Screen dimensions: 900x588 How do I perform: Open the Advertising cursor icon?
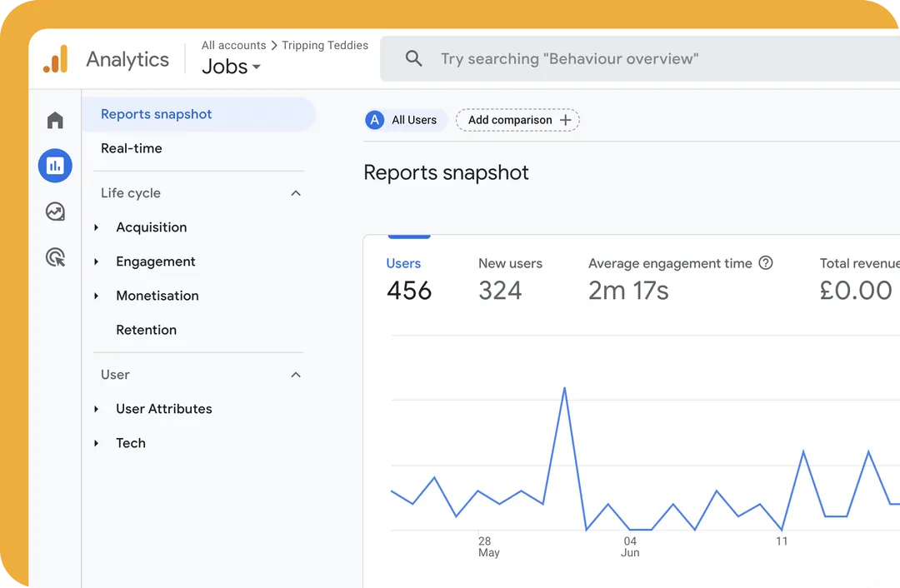tap(55, 257)
